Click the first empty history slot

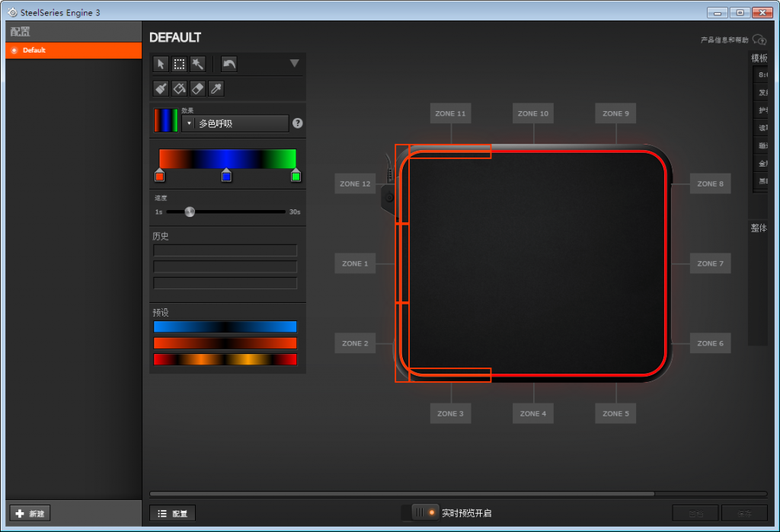[x=225, y=250]
